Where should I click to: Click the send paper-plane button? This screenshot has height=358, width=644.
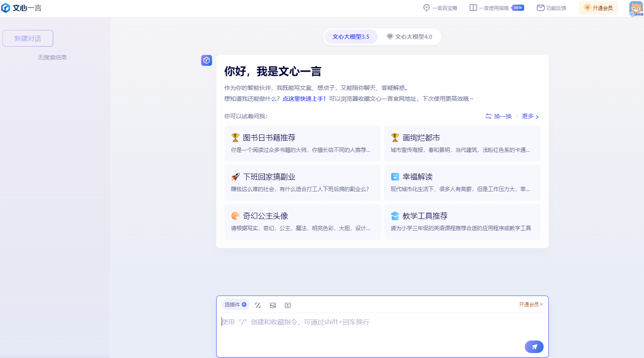click(534, 347)
